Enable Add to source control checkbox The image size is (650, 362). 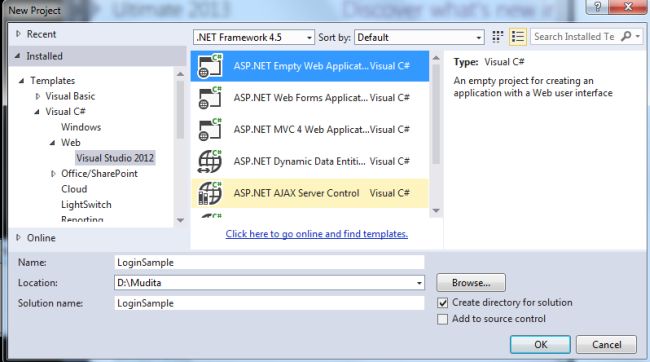[x=443, y=319]
